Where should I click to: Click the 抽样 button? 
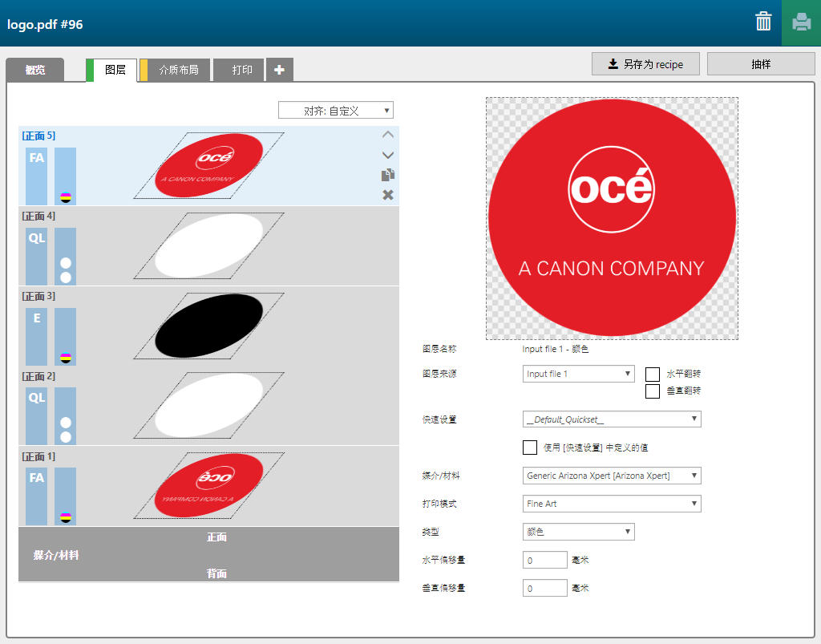click(x=761, y=64)
